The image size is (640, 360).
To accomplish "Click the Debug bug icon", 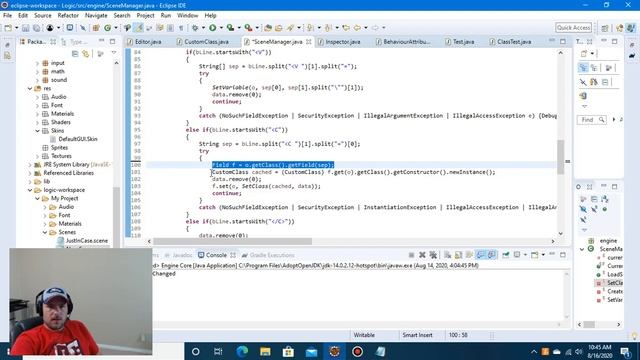I will pyautogui.click(x=195, y=28).
